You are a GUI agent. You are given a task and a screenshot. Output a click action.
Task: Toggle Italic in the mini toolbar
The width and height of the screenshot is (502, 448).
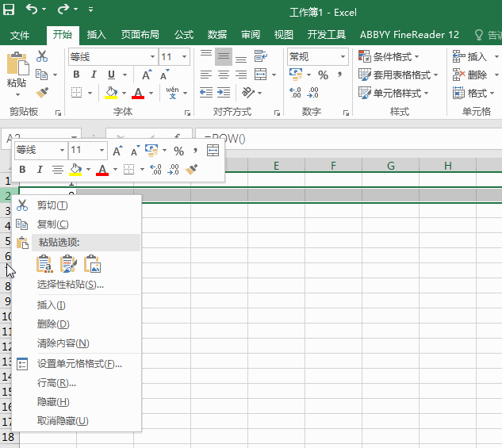pyautogui.click(x=40, y=169)
